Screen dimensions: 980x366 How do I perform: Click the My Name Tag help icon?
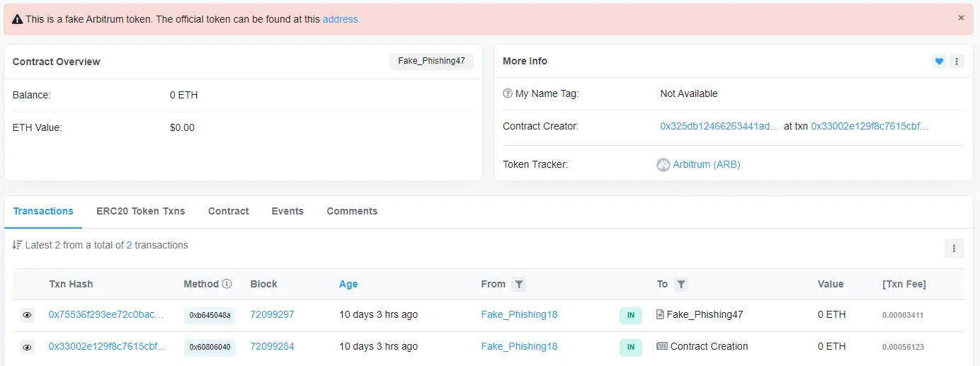click(507, 93)
